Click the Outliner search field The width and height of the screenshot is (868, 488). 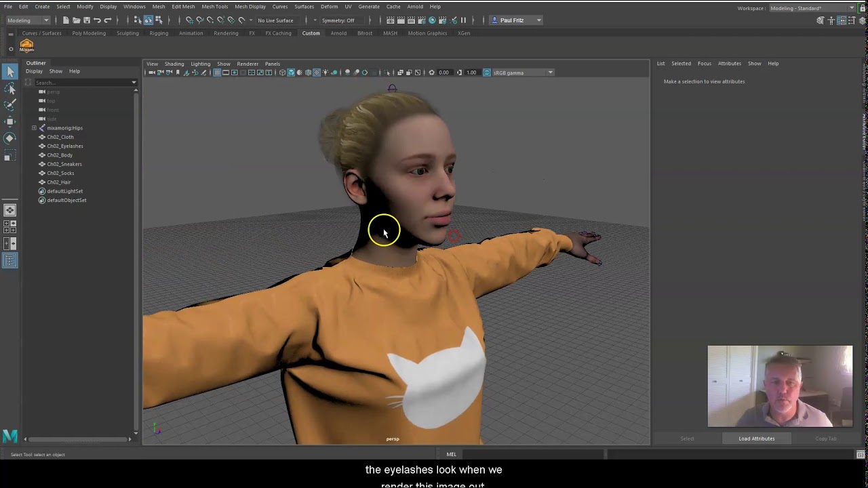[83, 83]
